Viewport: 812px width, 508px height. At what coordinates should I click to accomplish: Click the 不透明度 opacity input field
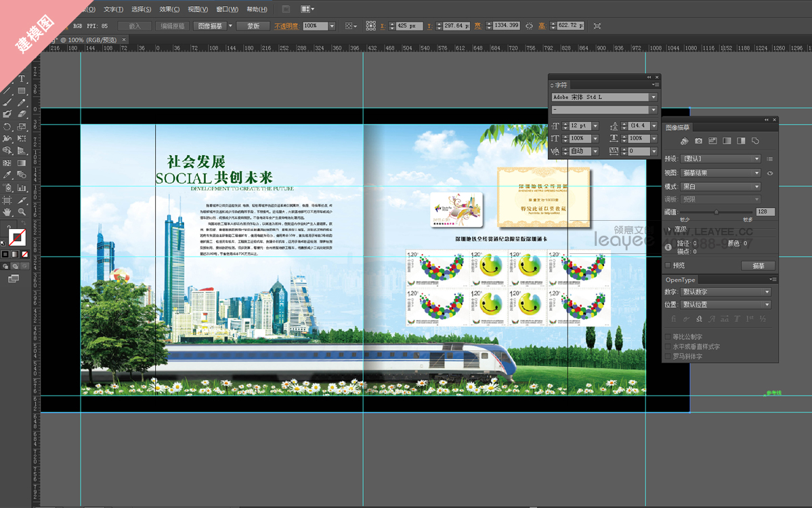coord(315,26)
